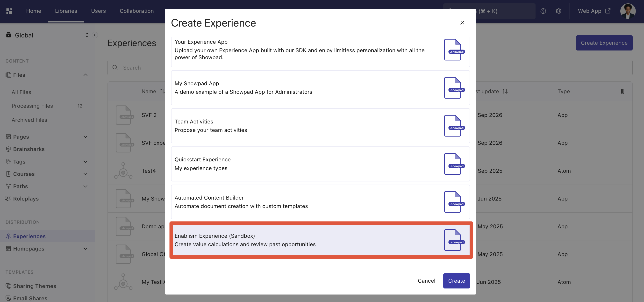
Task: Click the Create Experience button behind dialog
Action: (604, 43)
